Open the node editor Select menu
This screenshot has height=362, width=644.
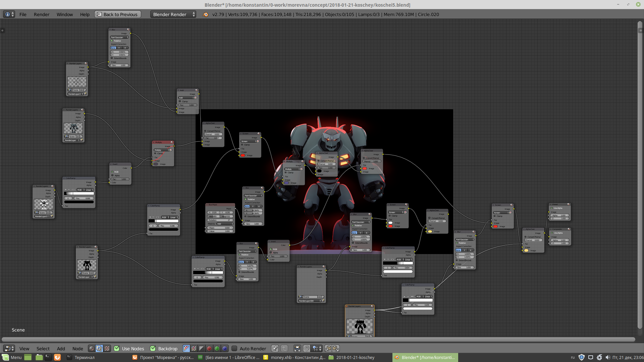[x=43, y=349]
